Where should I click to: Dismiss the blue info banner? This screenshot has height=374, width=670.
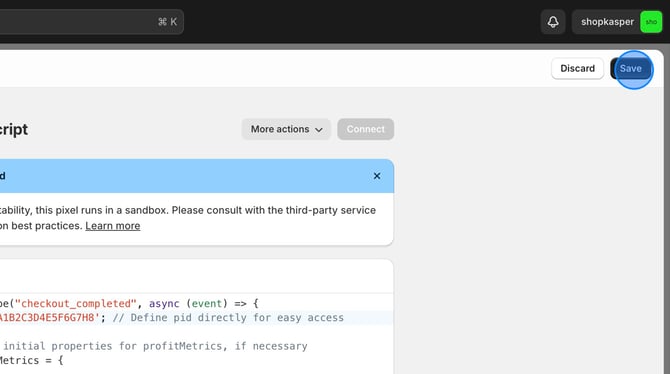377,176
